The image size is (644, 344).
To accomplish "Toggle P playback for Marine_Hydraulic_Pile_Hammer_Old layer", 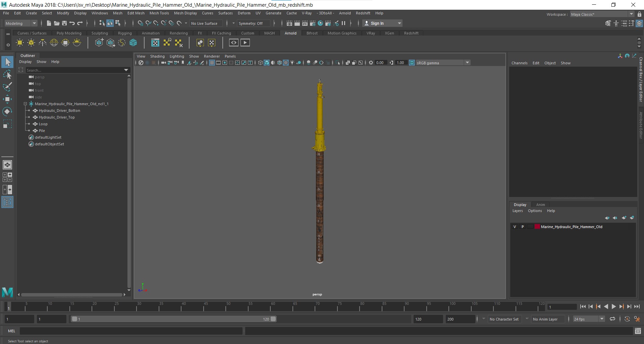I will (522, 227).
